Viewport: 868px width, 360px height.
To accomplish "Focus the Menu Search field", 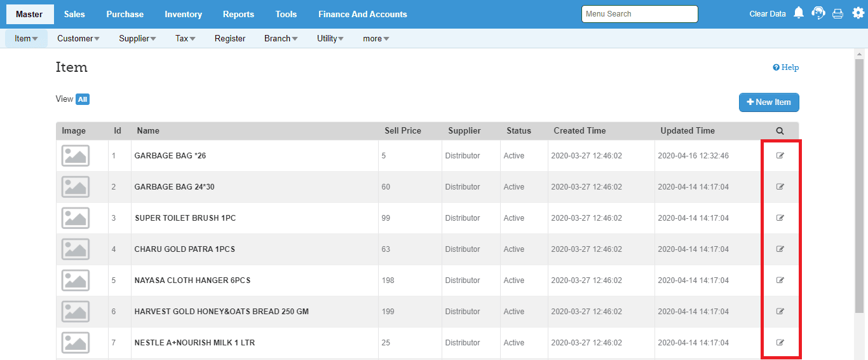I will (x=640, y=14).
